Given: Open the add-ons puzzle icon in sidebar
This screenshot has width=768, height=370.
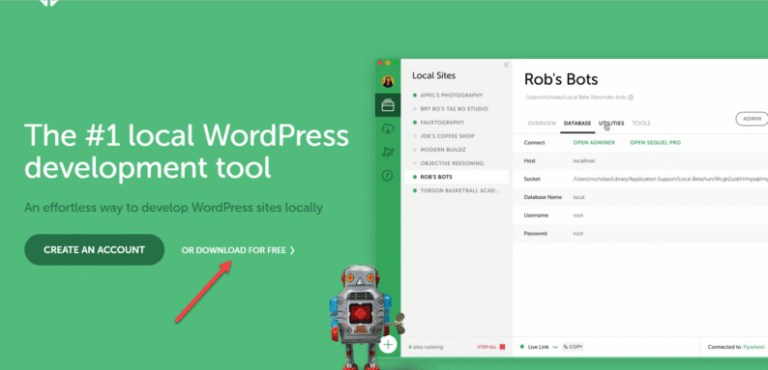Looking at the screenshot, I should (x=387, y=152).
